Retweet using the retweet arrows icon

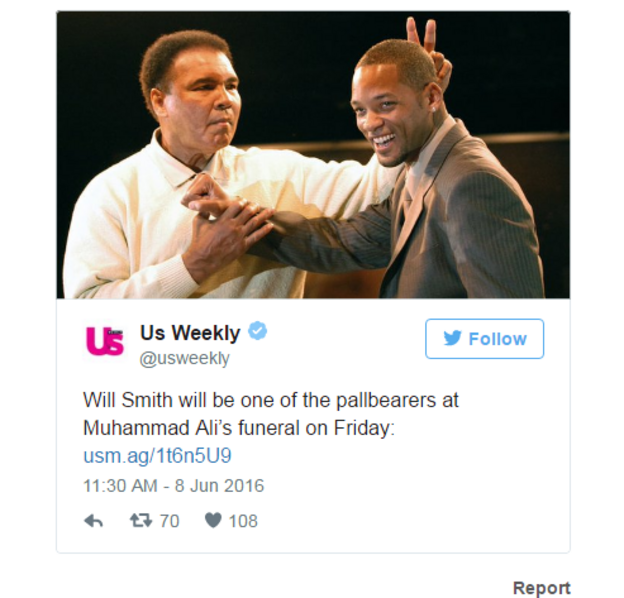141,520
